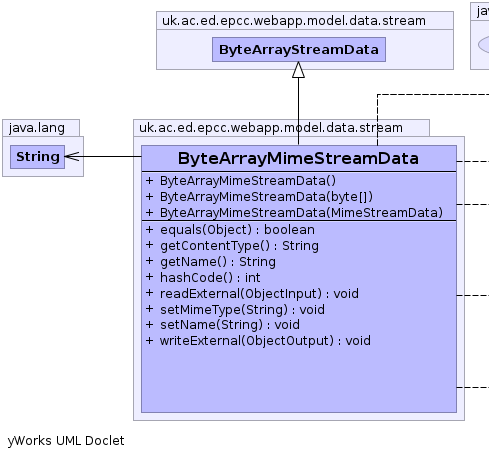Viewport: 489px width, 458px height.
Task: Click the java.lang package label
Action: tap(37, 128)
